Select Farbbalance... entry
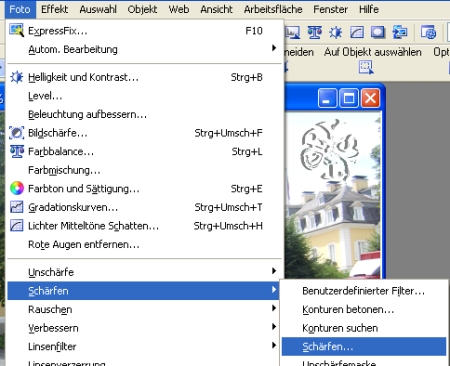This screenshot has width=450, height=366. pyautogui.click(x=144, y=152)
